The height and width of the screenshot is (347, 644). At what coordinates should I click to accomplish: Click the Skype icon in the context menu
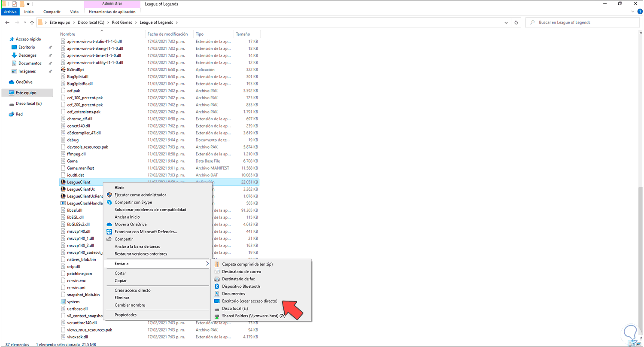tap(109, 202)
